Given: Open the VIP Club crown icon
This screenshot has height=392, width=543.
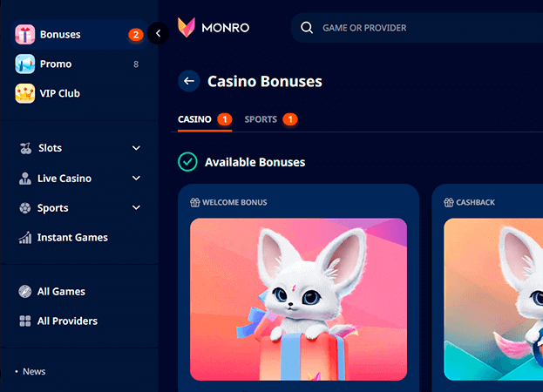Looking at the screenshot, I should coord(25,93).
